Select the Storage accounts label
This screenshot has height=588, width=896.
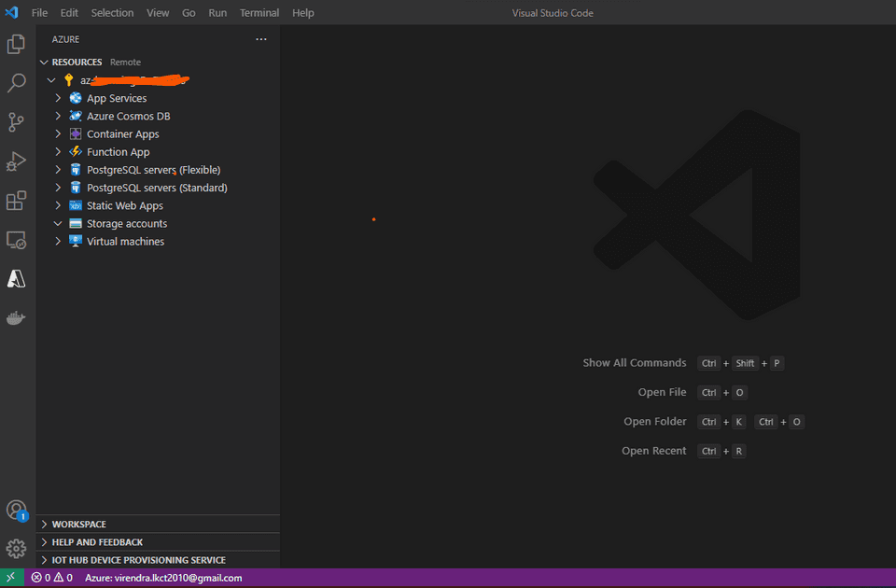coord(127,223)
